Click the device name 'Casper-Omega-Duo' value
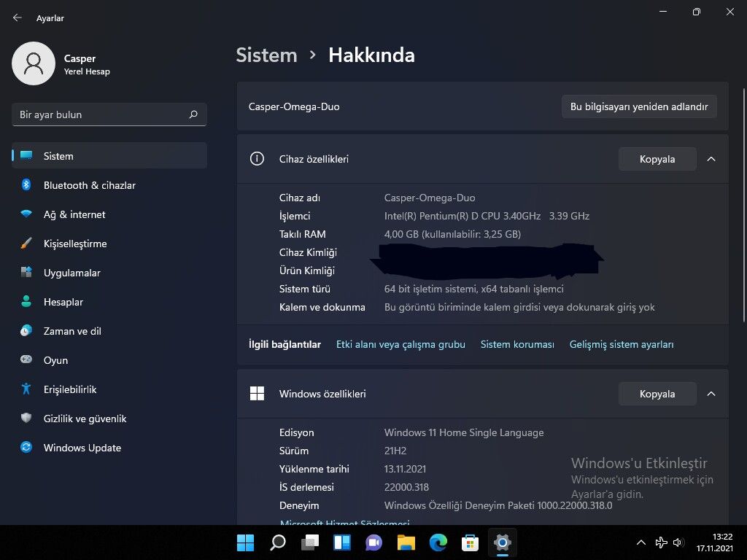The image size is (747, 560). click(430, 198)
